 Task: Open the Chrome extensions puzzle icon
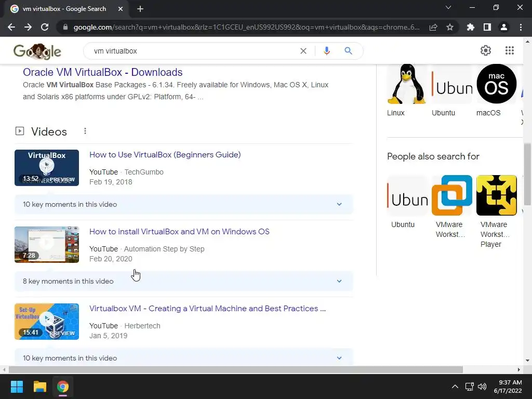(471, 27)
